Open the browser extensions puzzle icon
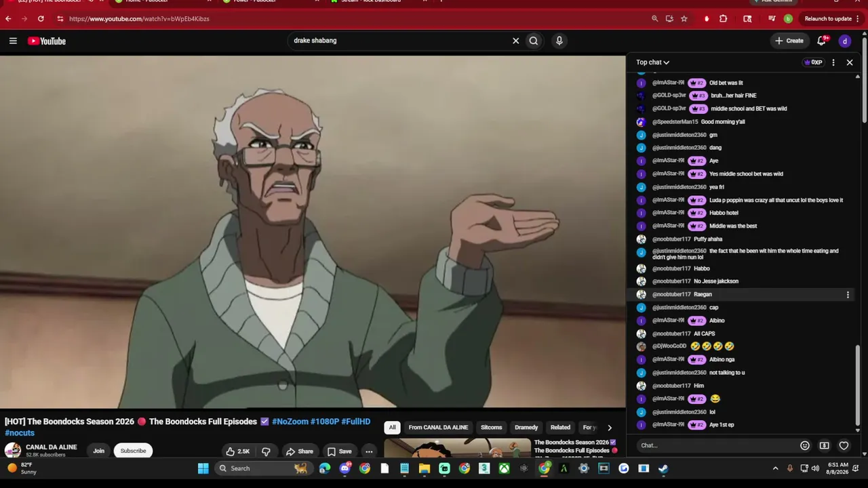 (x=724, y=19)
